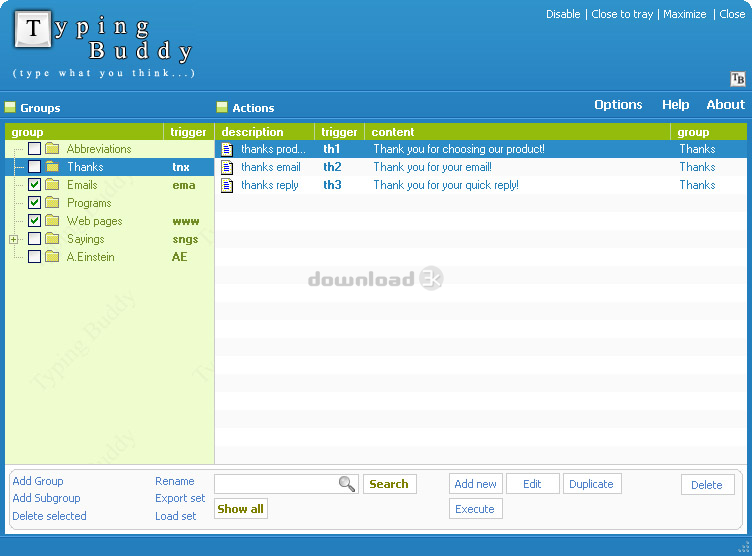Click the Add Subgroup link
Viewport: 752px width, 556px height.
pos(46,498)
